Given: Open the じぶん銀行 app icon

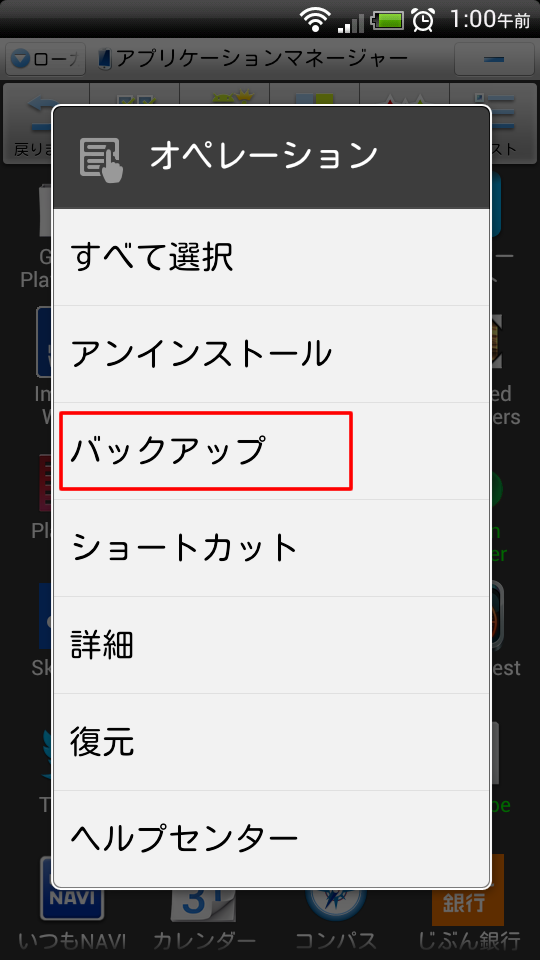Looking at the screenshot, I should click(x=468, y=904).
